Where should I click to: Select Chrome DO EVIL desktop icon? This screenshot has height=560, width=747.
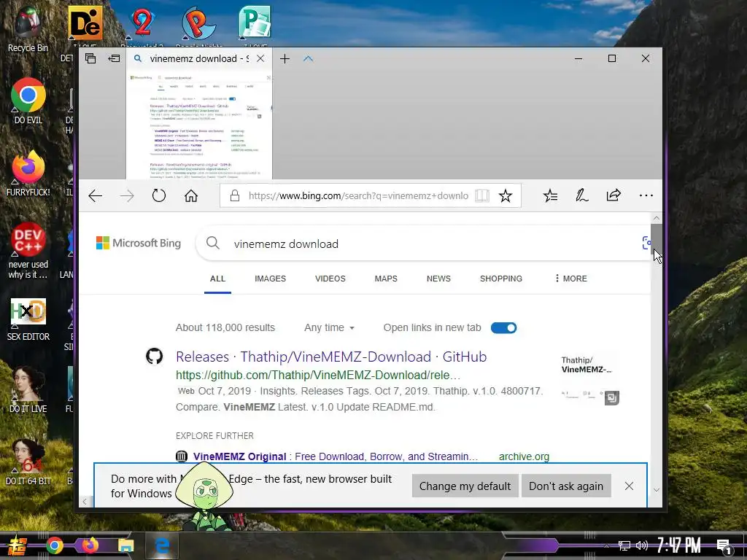coord(28,101)
